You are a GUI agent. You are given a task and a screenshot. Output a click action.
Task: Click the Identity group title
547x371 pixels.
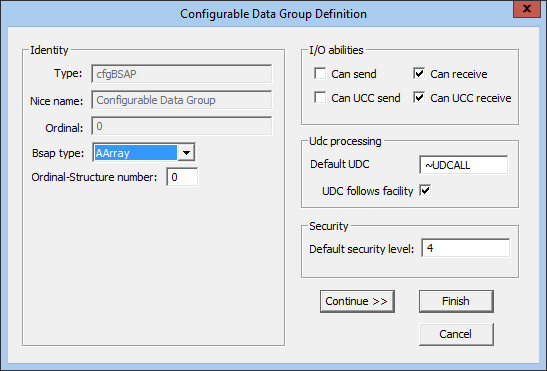49,50
